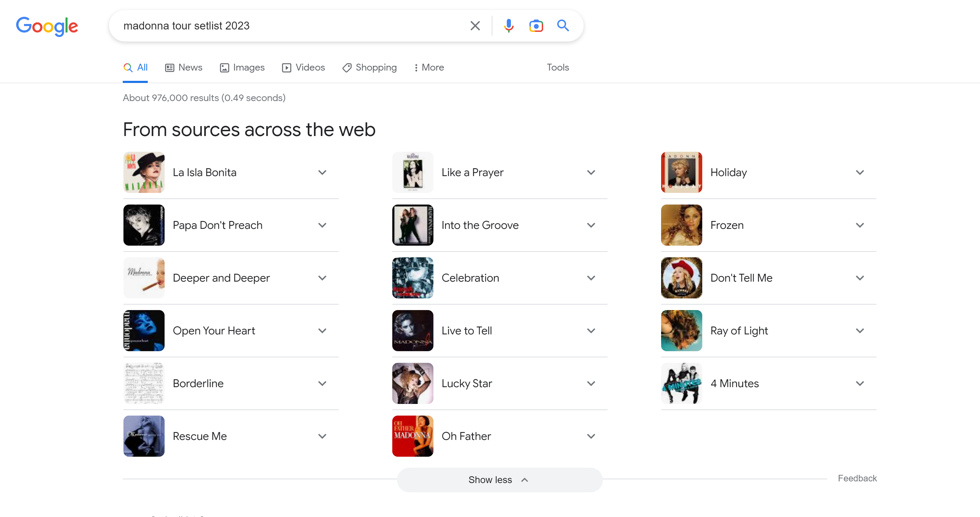Open the More menu

(429, 68)
